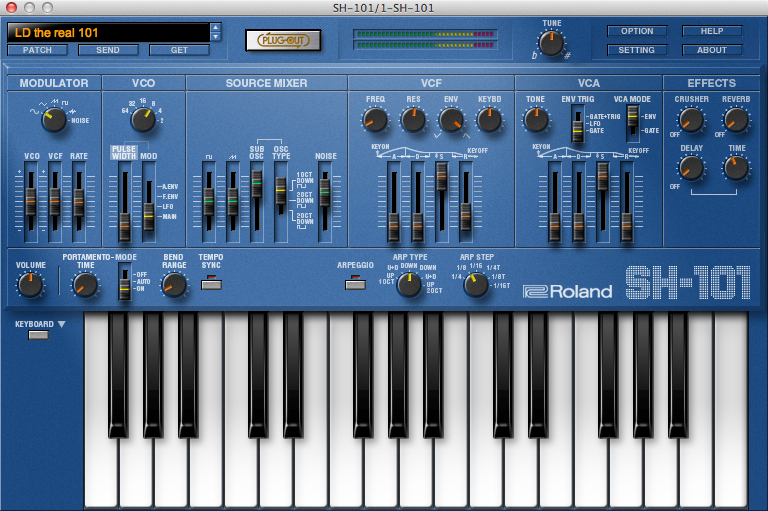Click the VCF FREQ cutoff knob

(x=375, y=121)
